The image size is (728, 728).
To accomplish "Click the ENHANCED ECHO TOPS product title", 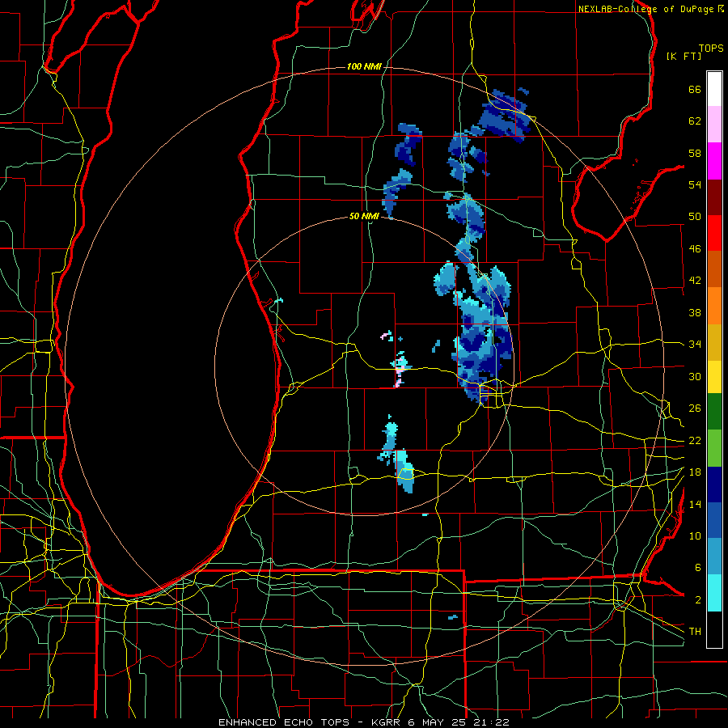I will (284, 722).
